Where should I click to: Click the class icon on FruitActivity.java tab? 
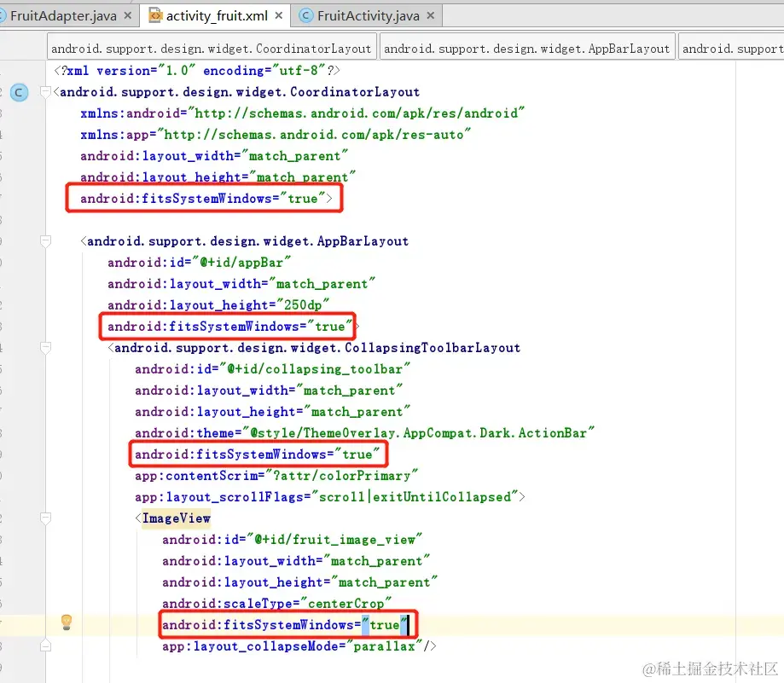306,16
